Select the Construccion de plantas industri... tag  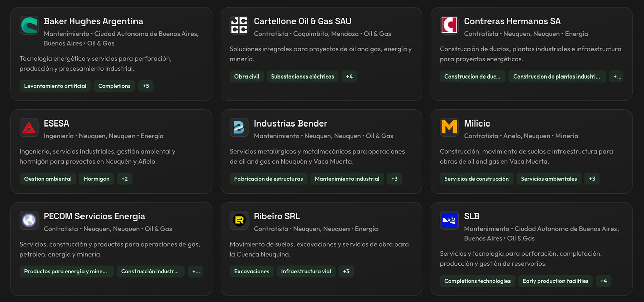coord(557,77)
